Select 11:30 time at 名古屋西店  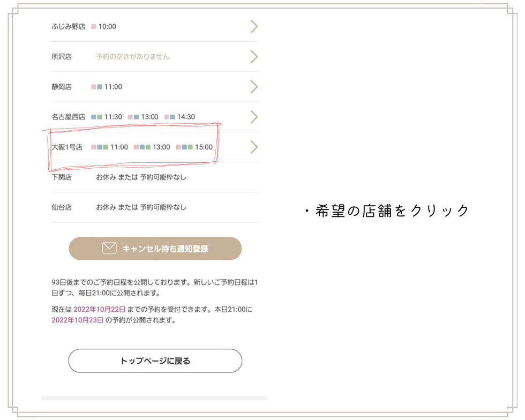(112, 117)
